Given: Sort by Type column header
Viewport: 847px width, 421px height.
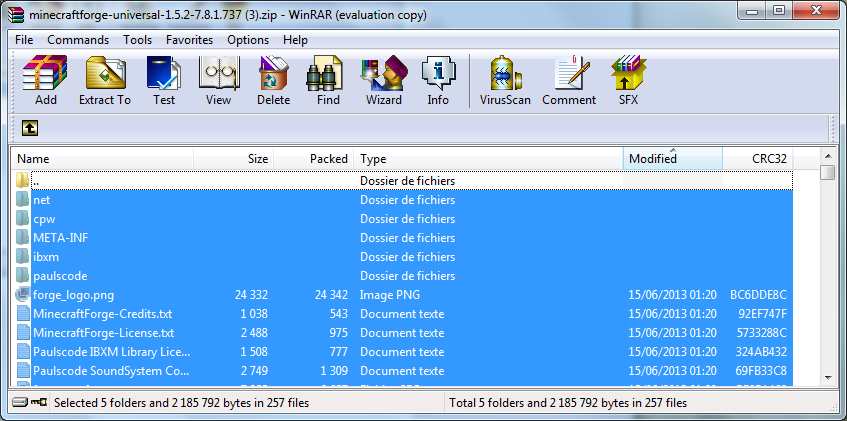Looking at the screenshot, I should pos(488,159).
